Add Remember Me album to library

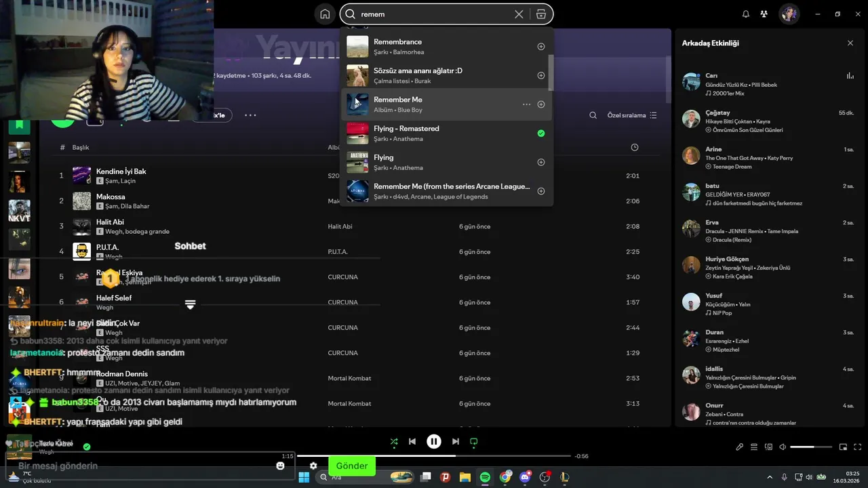coord(541,104)
